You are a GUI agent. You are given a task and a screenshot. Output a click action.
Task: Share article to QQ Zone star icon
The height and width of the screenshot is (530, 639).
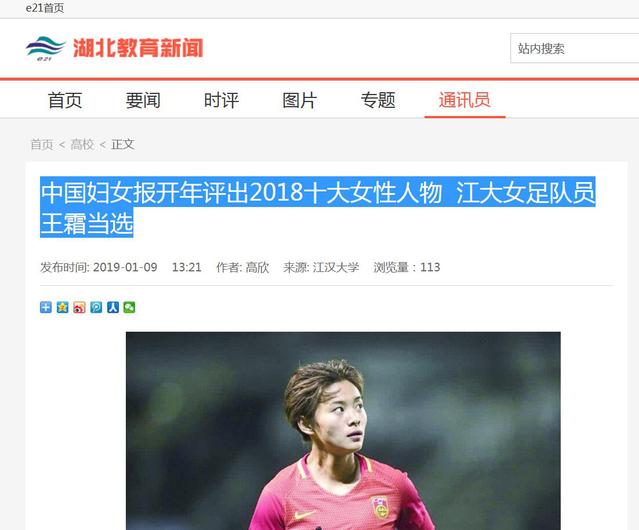[62, 307]
